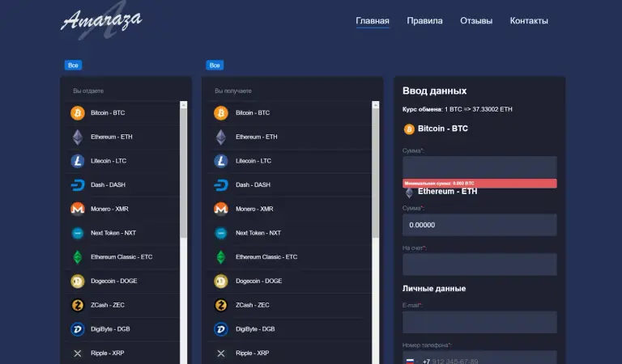Click the Dogecoin icon in the 'Вы отдаете' list

click(78, 281)
